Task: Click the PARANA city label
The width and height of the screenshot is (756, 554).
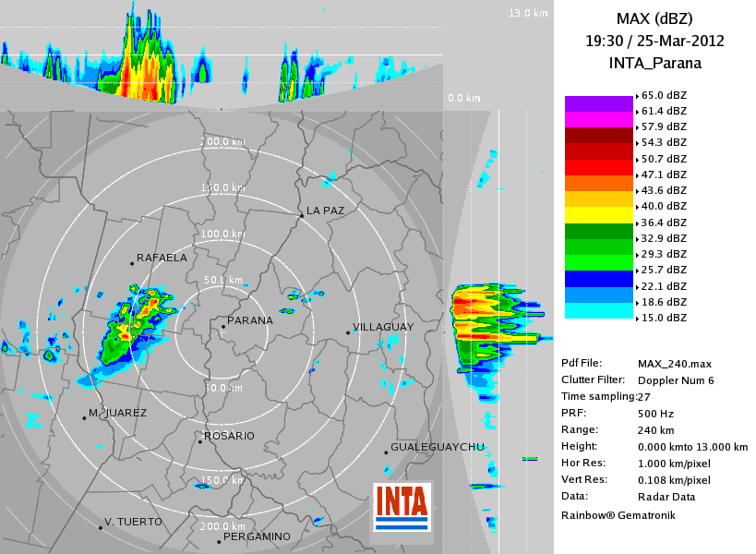Action: point(250,320)
